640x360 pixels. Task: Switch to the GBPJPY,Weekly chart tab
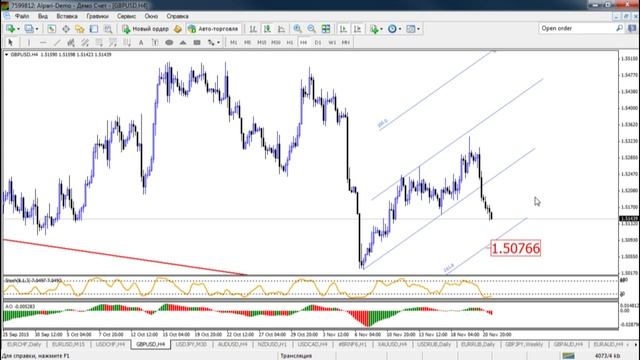pos(524,344)
